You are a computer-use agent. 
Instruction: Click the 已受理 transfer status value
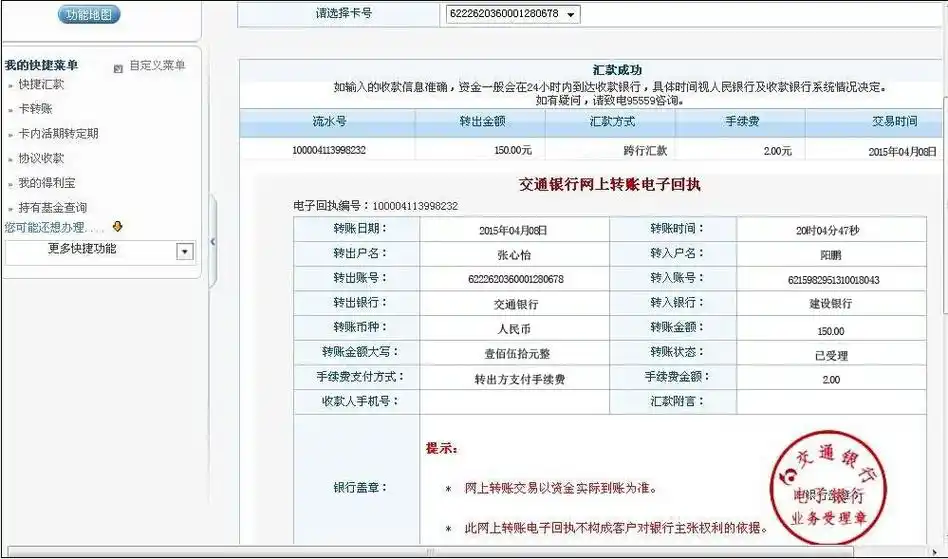click(x=831, y=356)
